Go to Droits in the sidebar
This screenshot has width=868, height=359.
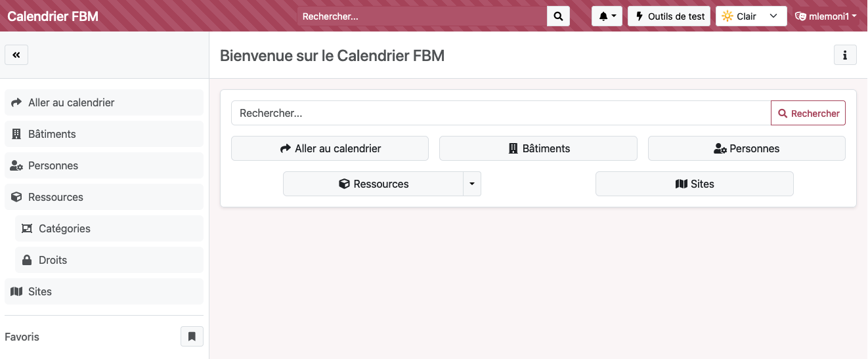point(109,260)
